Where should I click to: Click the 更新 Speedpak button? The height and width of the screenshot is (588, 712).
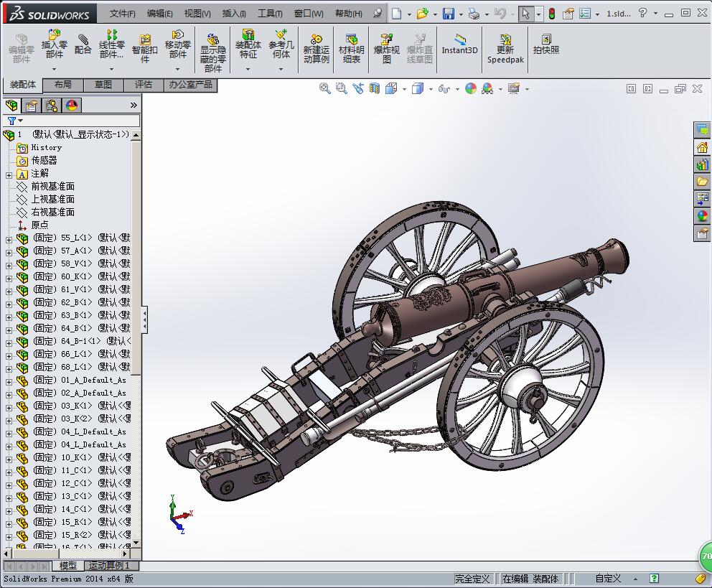pyautogui.click(x=505, y=49)
